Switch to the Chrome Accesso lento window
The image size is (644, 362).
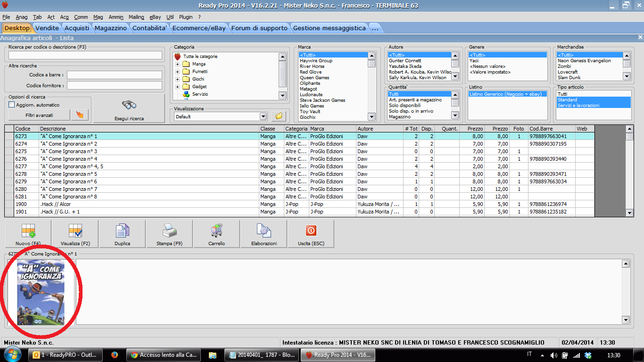click(165, 355)
